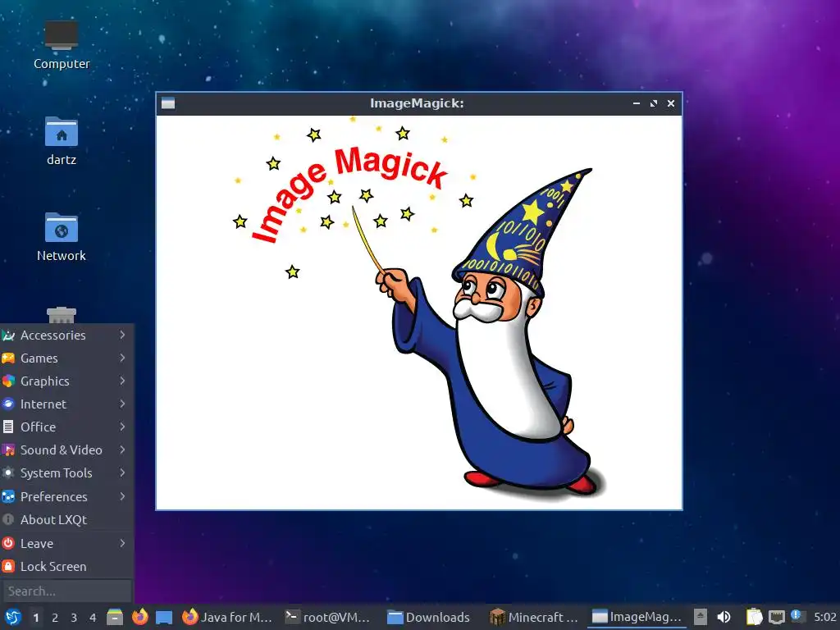Click the Internet globe icon

coord(8,404)
